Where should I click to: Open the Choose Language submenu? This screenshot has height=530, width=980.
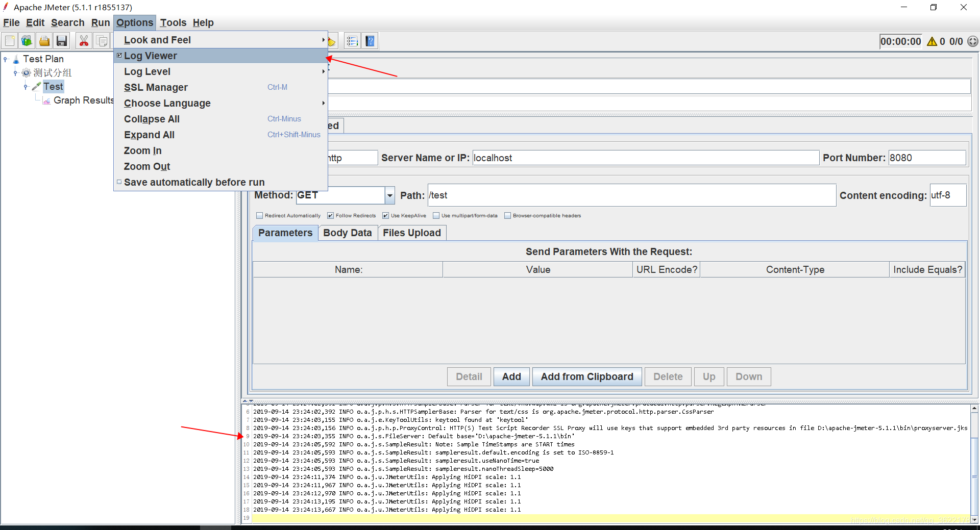(220, 103)
